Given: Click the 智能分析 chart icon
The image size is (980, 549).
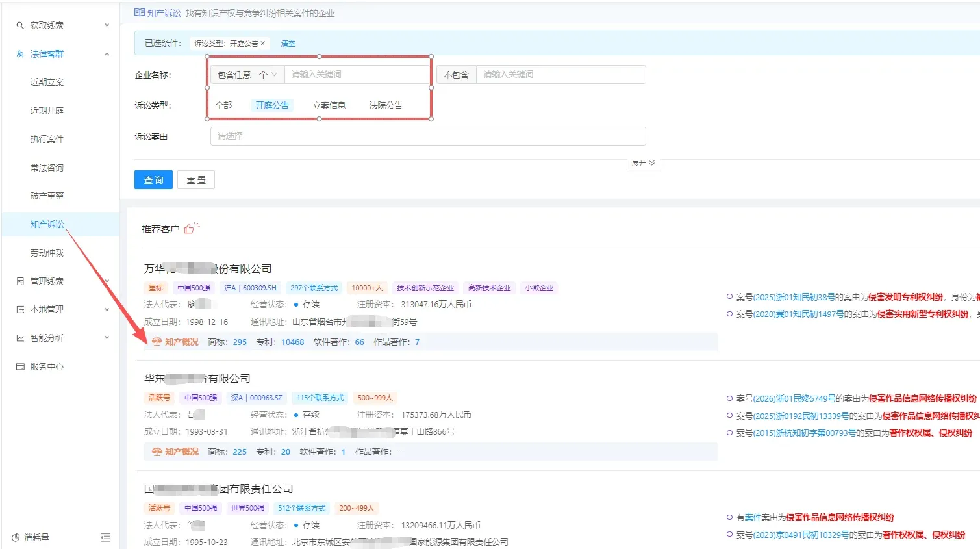Looking at the screenshot, I should pos(20,338).
